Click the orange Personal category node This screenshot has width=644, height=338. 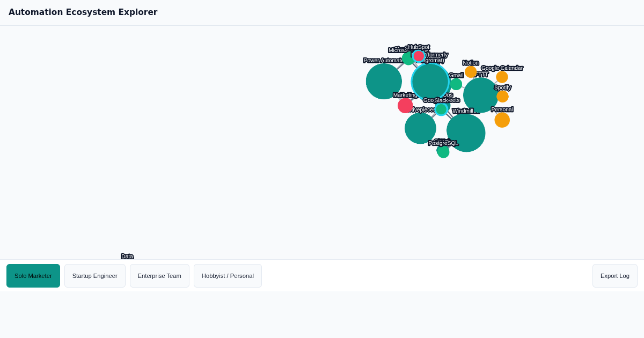click(x=502, y=120)
